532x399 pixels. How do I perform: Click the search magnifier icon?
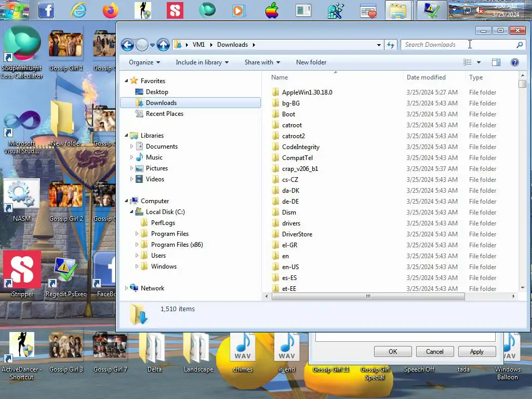520,45
